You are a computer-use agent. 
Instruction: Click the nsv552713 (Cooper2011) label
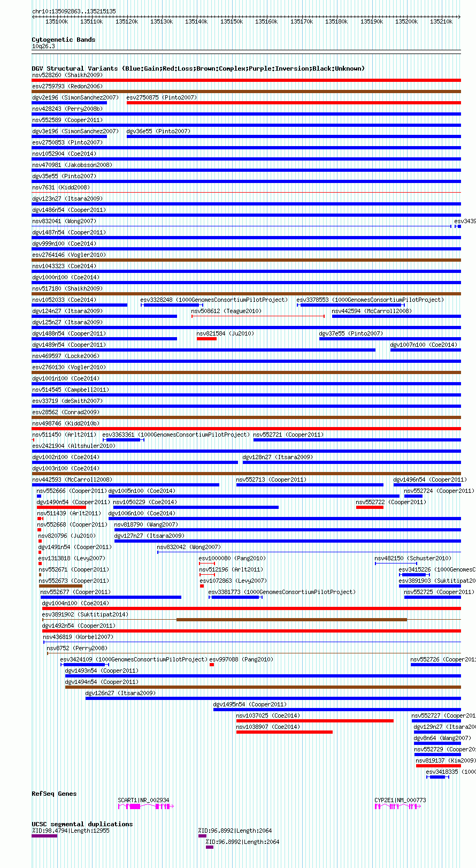(x=272, y=479)
